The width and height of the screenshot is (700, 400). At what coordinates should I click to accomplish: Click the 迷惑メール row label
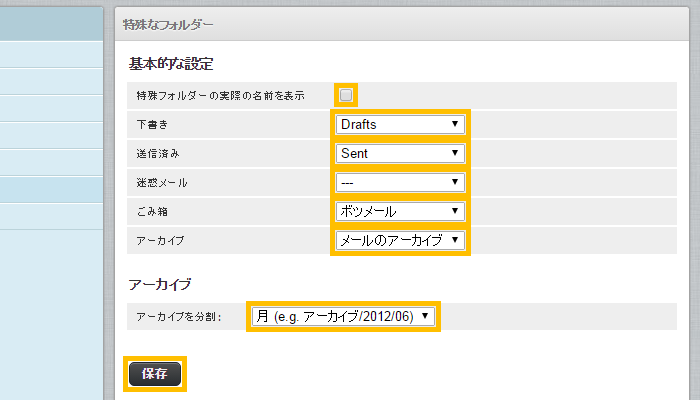[x=162, y=183]
